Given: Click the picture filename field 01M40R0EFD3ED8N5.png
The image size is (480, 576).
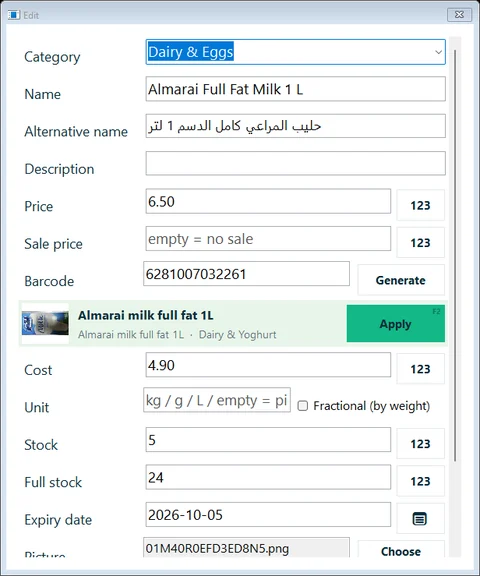Looking at the screenshot, I should (x=246, y=548).
